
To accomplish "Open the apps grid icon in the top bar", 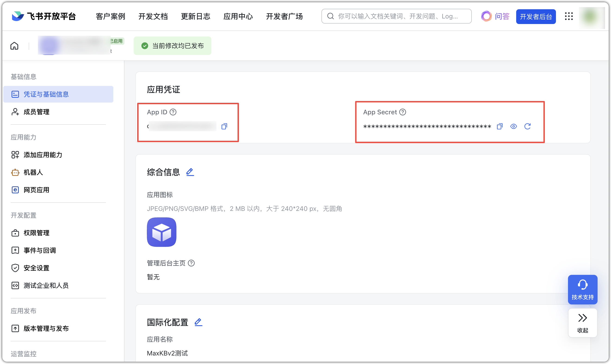I will (x=569, y=16).
